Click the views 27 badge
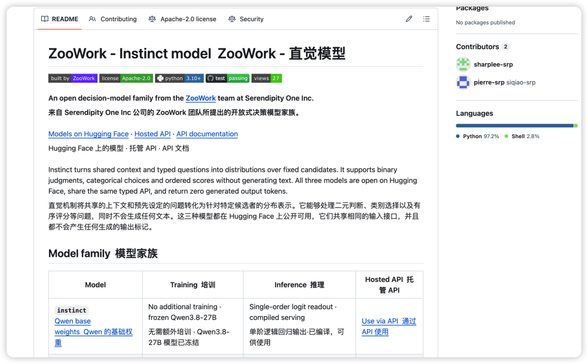Viewport: 588px width, 364px height. click(267, 78)
